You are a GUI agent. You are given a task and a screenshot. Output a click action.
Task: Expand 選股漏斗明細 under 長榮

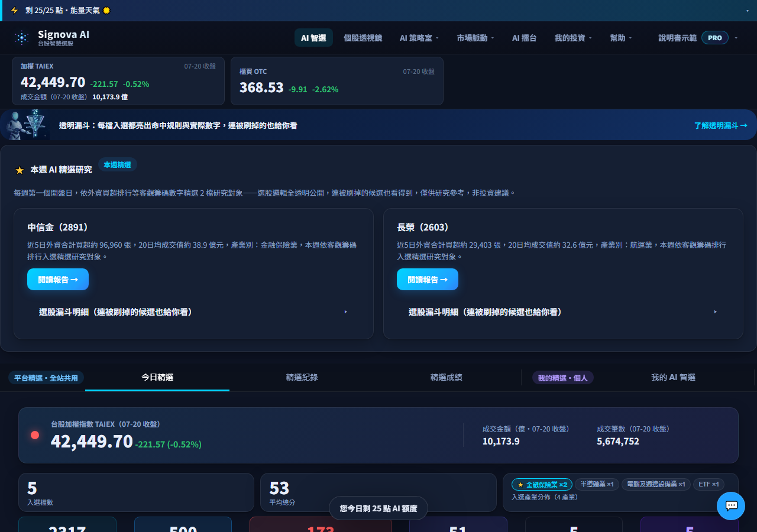(x=563, y=312)
